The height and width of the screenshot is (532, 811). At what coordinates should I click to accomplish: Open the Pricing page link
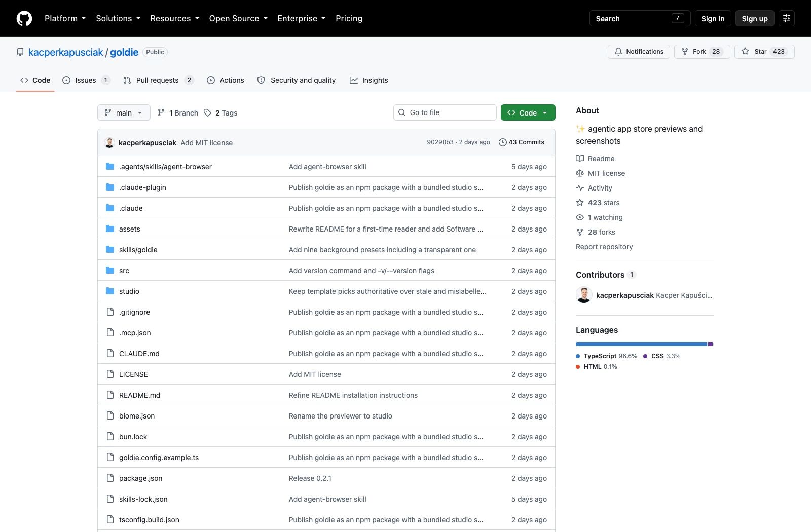(349, 18)
